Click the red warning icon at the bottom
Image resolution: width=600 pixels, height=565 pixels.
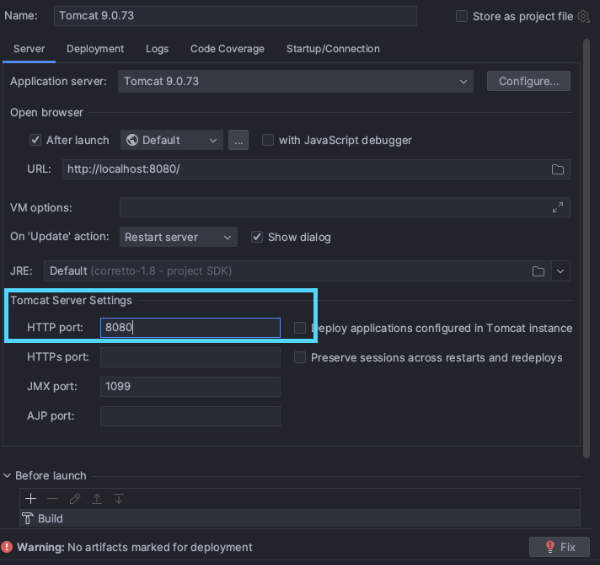click(7, 547)
